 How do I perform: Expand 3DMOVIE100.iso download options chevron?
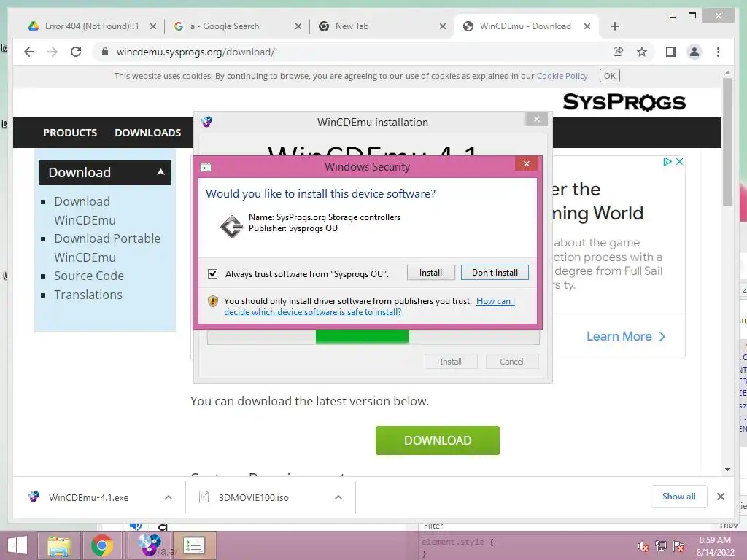(x=338, y=497)
